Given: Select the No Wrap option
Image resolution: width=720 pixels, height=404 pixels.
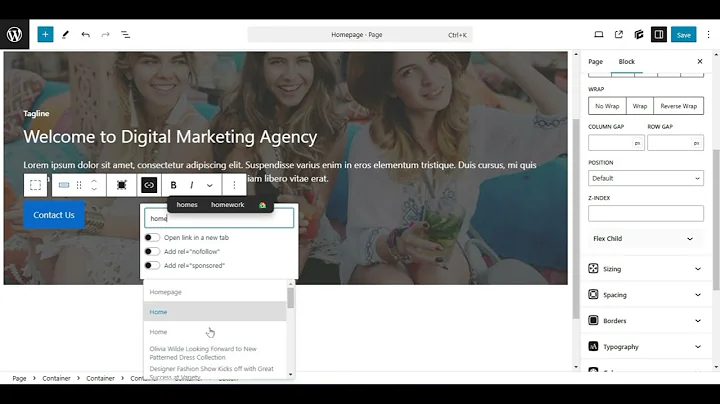Looking at the screenshot, I should (607, 106).
